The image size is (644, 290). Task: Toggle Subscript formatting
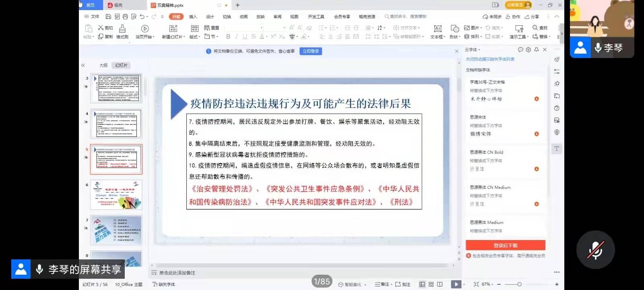tap(282, 37)
